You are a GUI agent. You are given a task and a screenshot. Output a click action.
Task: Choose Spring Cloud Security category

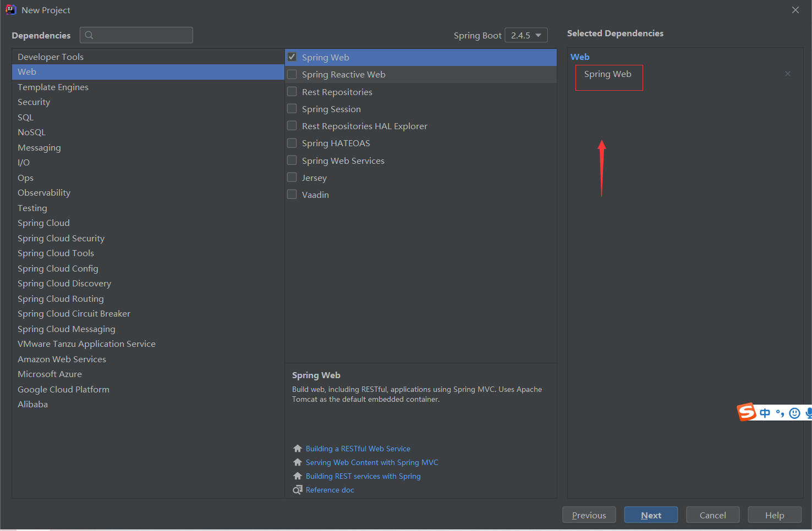(x=148, y=238)
